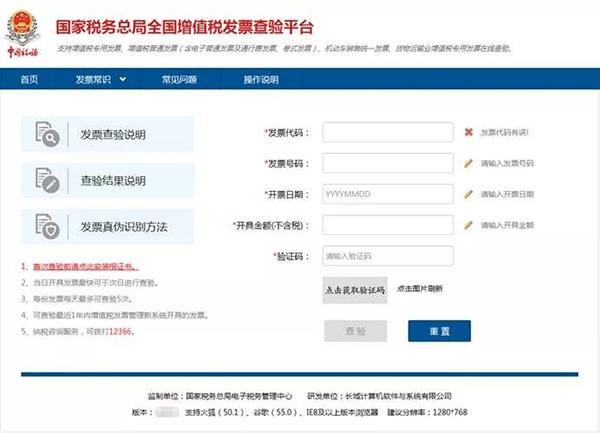Focus the 发票号码 input field

tap(388, 163)
